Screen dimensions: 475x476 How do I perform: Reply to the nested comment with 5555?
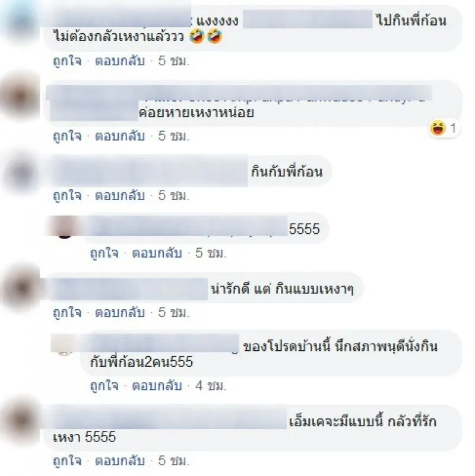(157, 253)
